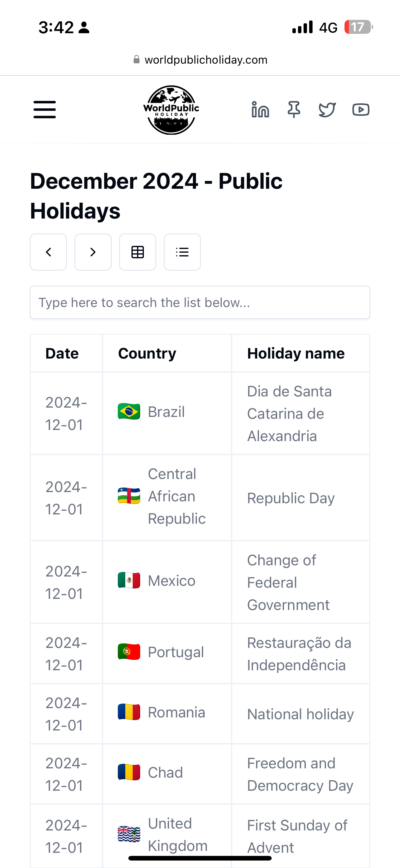Select the Date column header
The height and width of the screenshot is (868, 400).
point(62,354)
